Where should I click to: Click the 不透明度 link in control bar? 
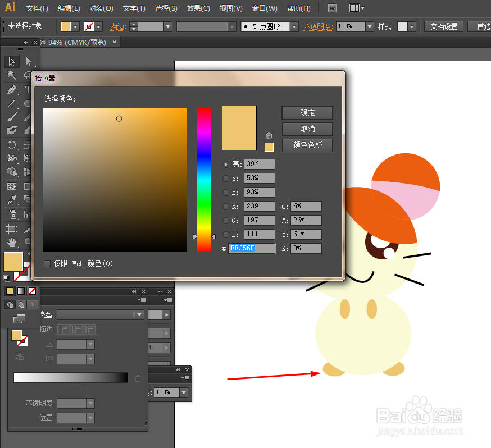click(x=318, y=27)
